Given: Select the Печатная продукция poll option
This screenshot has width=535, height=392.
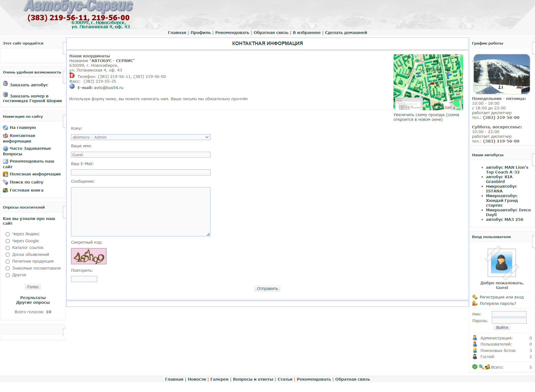Looking at the screenshot, I should (x=8, y=261).
